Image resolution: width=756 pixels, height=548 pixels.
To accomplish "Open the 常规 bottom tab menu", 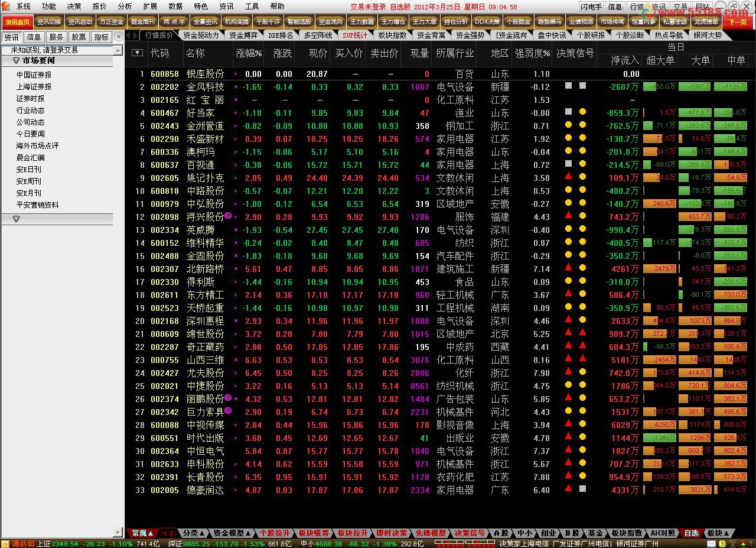I will 143,533.
